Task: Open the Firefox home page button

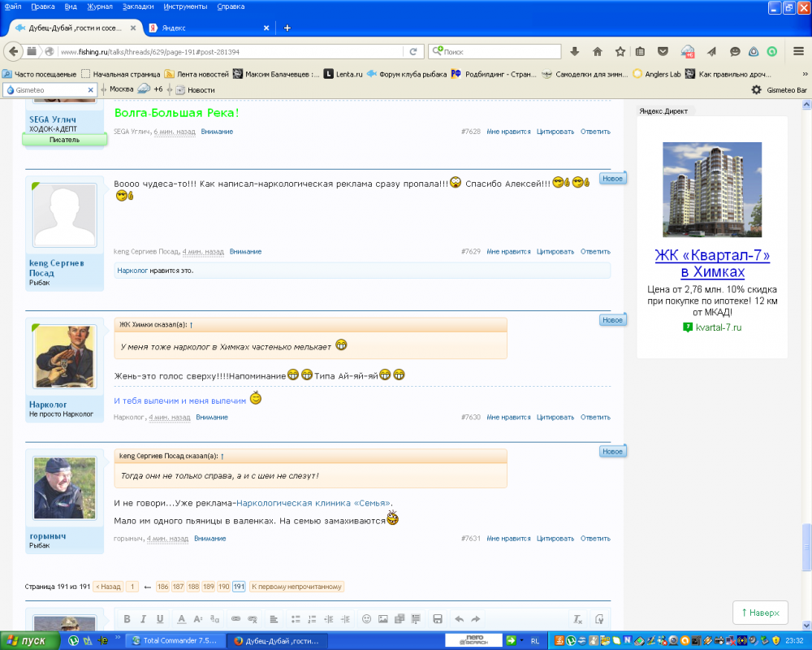Action: (598, 51)
